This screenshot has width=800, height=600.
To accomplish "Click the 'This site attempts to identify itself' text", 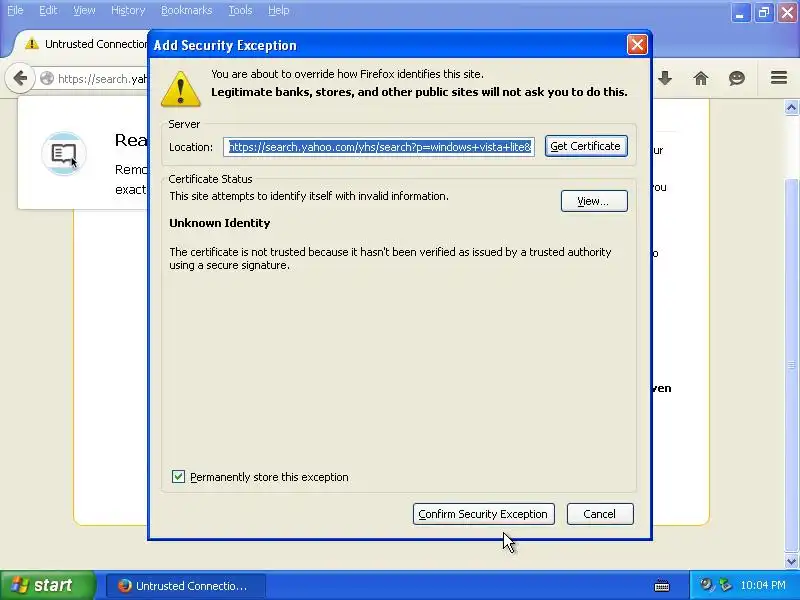I will [x=309, y=196].
